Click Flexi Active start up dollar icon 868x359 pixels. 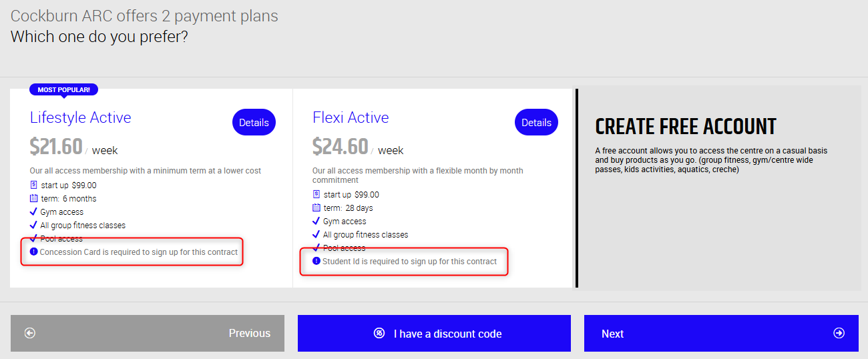pos(316,194)
